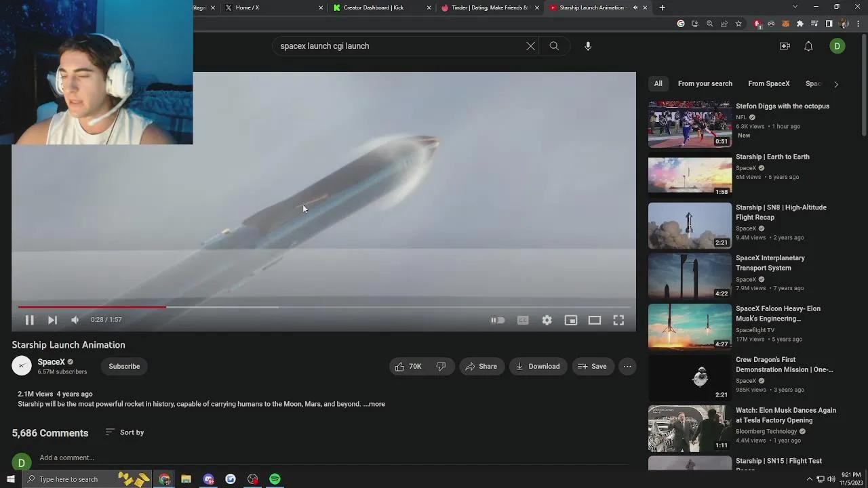Open Spotify from taskbar

275,479
